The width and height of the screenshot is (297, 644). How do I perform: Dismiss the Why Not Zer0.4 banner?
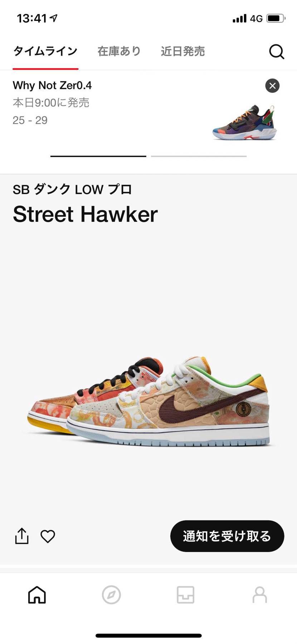pyautogui.click(x=272, y=86)
